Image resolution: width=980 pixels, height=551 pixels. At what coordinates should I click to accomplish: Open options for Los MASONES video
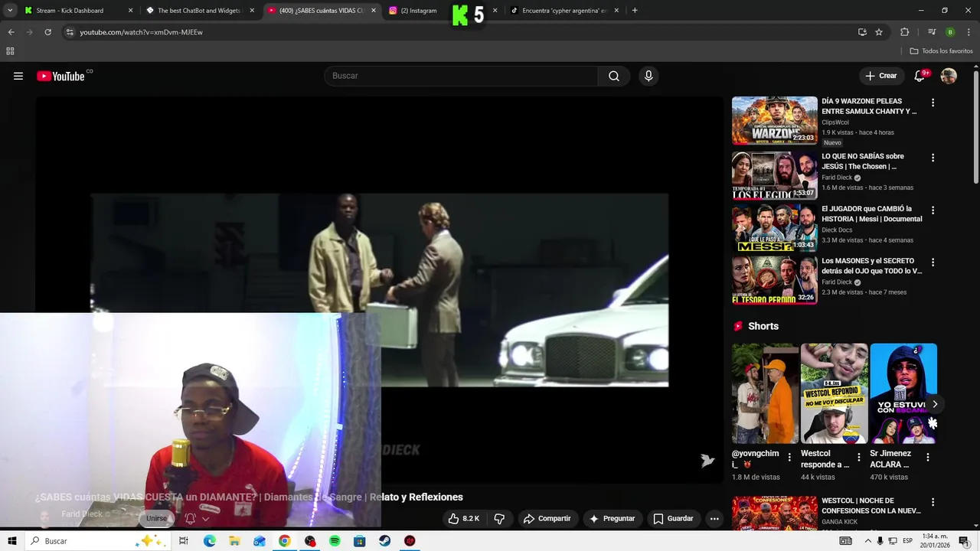[933, 262]
